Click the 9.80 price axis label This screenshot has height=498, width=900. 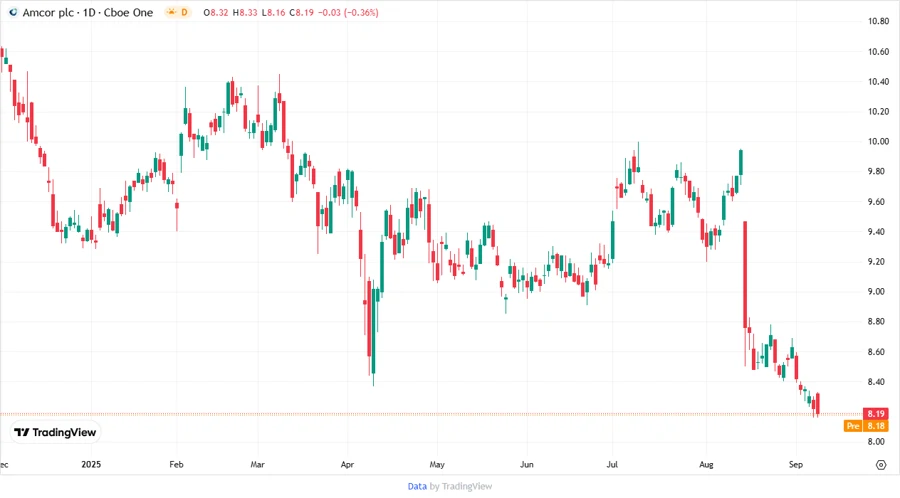pyautogui.click(x=878, y=172)
